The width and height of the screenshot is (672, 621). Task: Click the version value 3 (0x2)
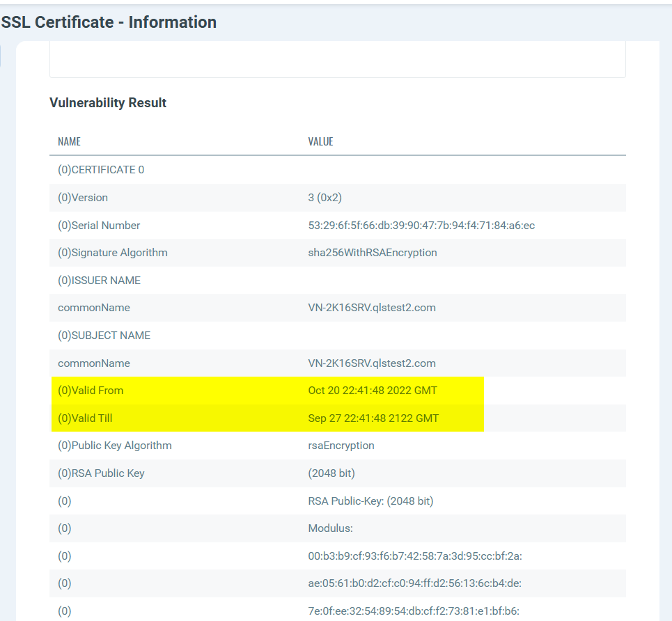pos(325,197)
